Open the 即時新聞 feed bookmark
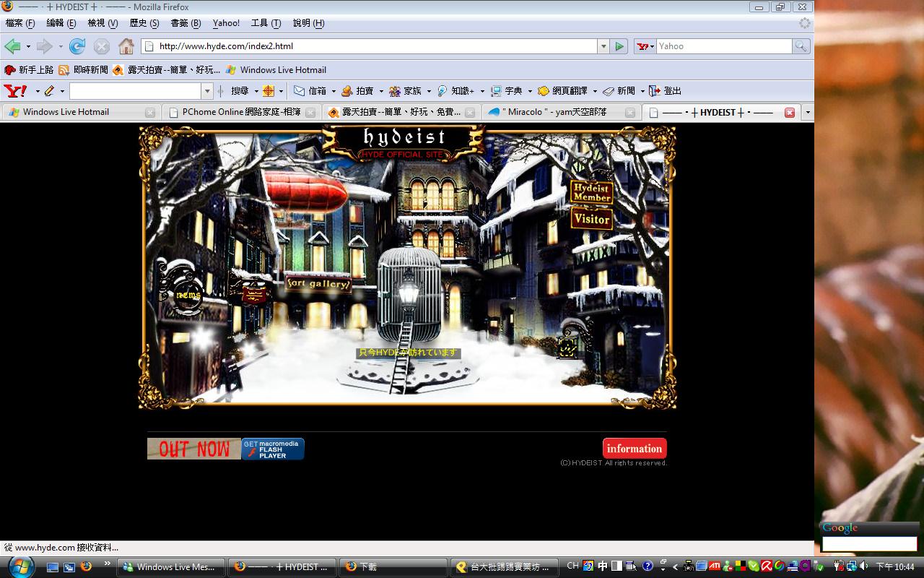 tap(84, 70)
